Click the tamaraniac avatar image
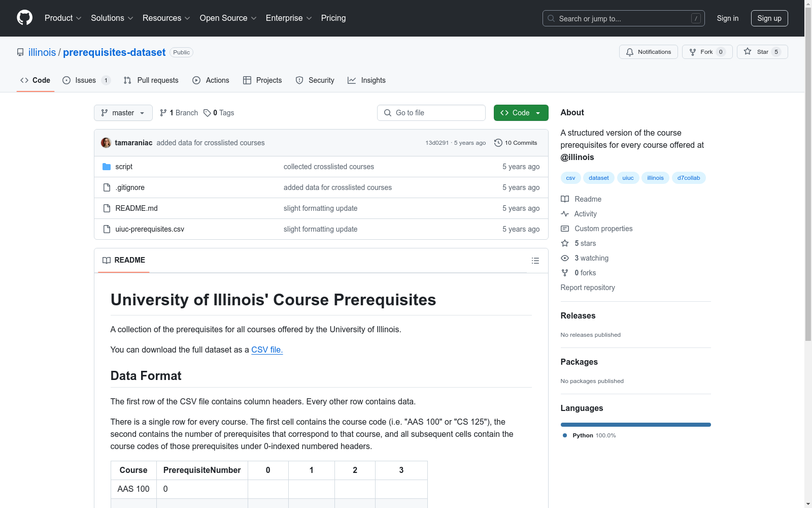This screenshot has height=508, width=812. click(106, 143)
